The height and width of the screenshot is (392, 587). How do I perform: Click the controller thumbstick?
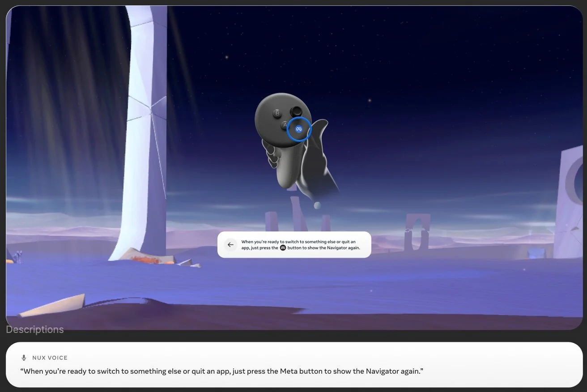pos(296,111)
